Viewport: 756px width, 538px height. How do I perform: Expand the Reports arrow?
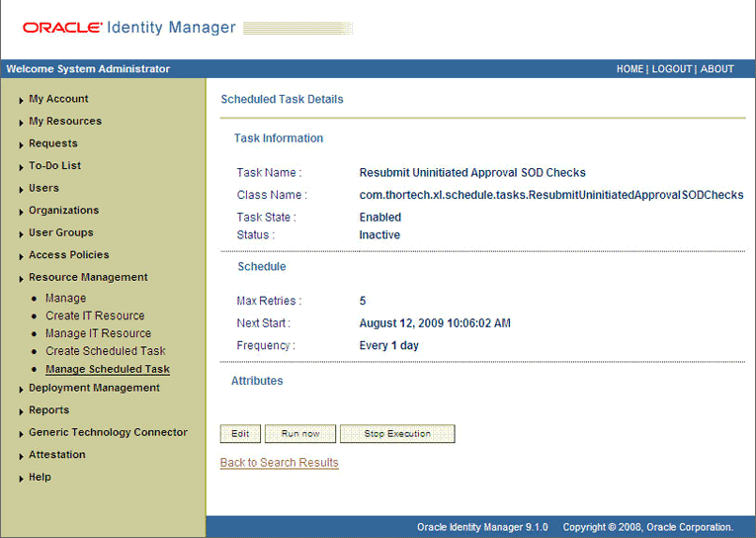click(x=21, y=411)
